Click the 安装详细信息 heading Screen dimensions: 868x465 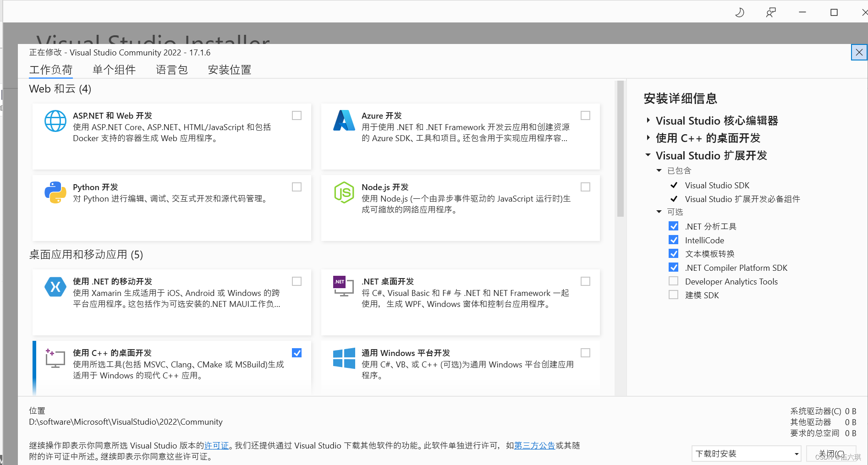click(x=680, y=98)
